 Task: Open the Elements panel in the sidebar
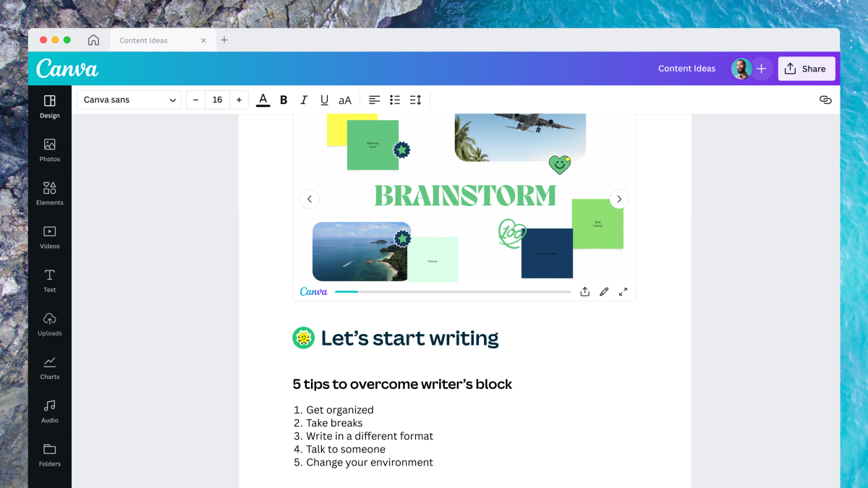coord(49,192)
